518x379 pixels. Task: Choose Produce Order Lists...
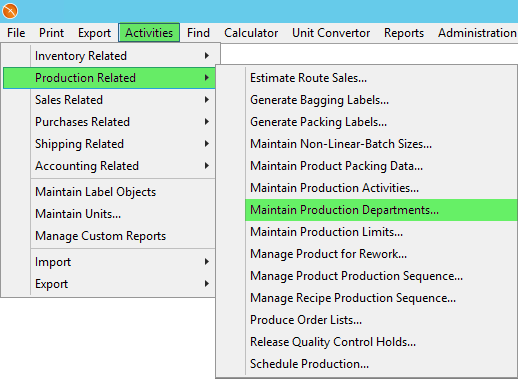[367, 320]
